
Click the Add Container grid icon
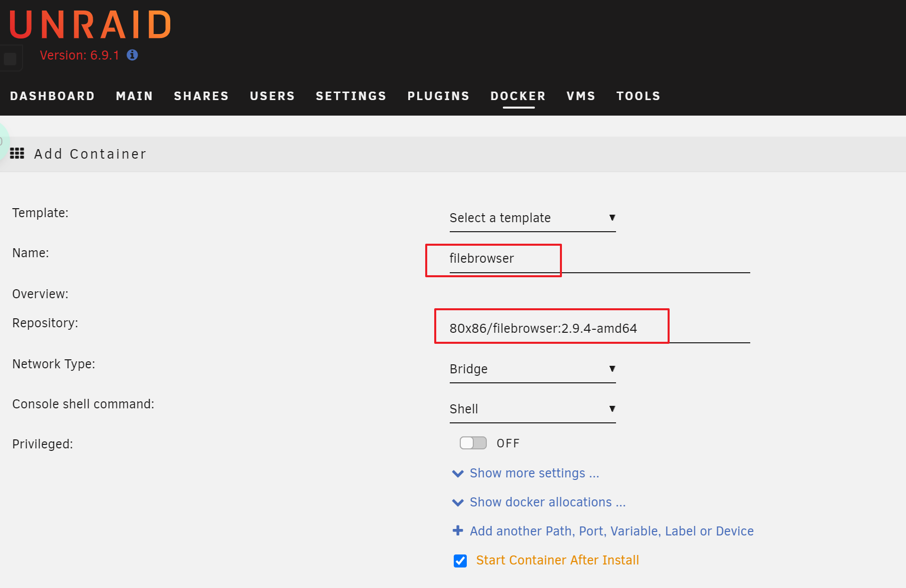(x=17, y=153)
